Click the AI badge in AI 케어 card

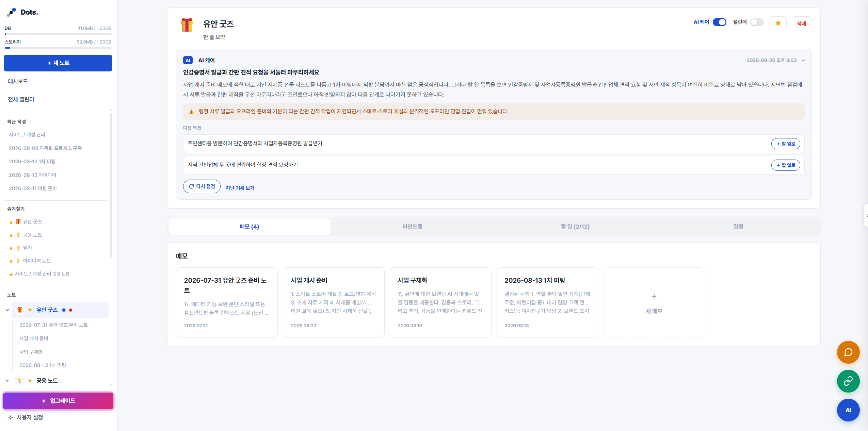pos(188,60)
